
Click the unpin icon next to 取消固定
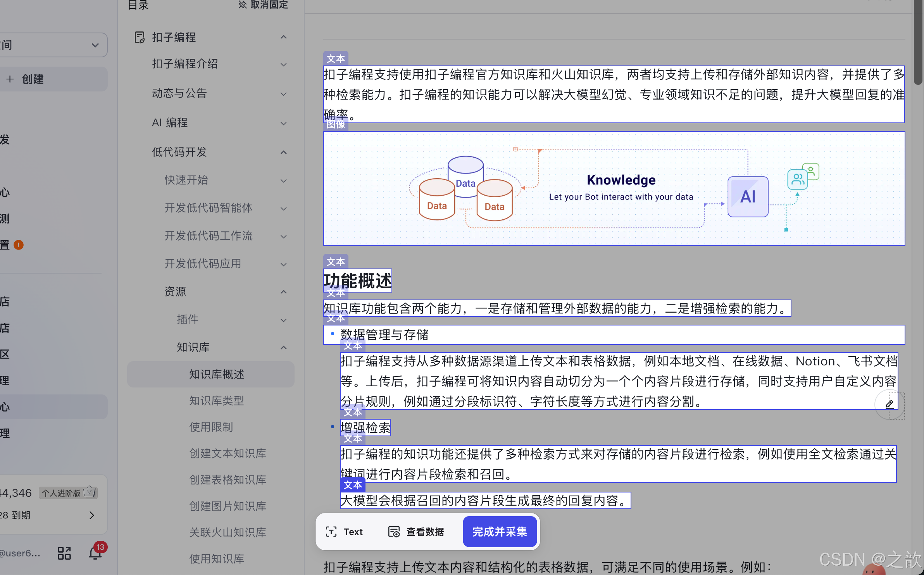(x=243, y=5)
